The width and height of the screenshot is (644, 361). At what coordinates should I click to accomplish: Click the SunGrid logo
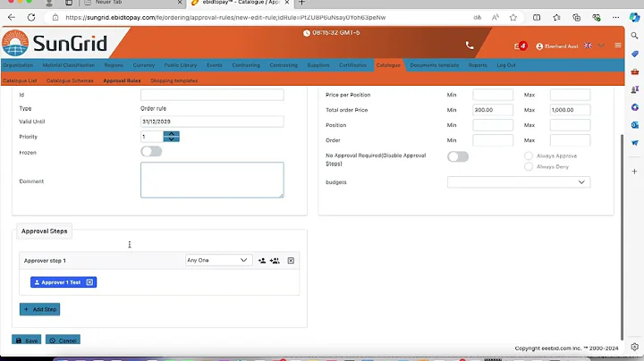click(55, 43)
